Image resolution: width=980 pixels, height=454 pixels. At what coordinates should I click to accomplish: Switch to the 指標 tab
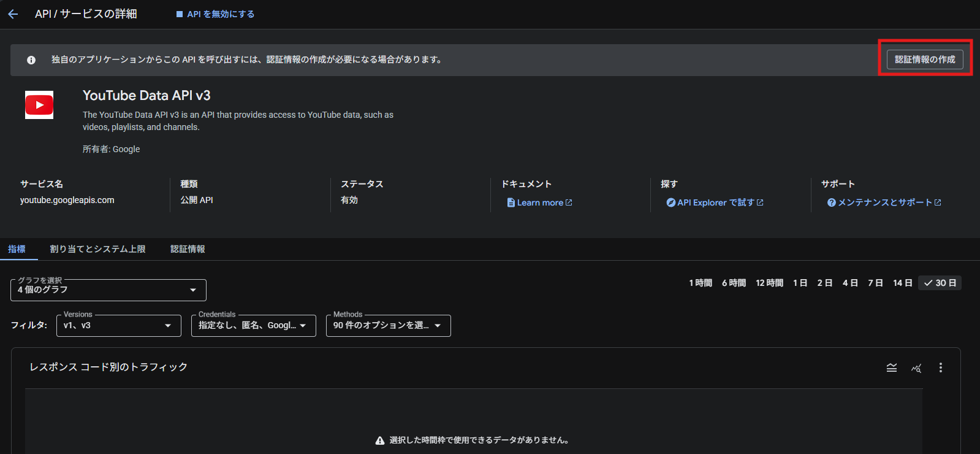(x=17, y=249)
